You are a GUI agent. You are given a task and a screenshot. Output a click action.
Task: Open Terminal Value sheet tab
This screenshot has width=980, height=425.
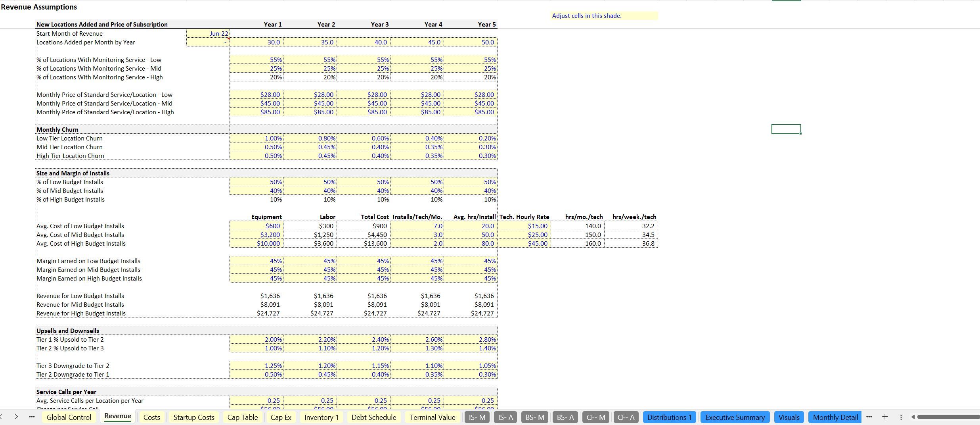(x=433, y=417)
